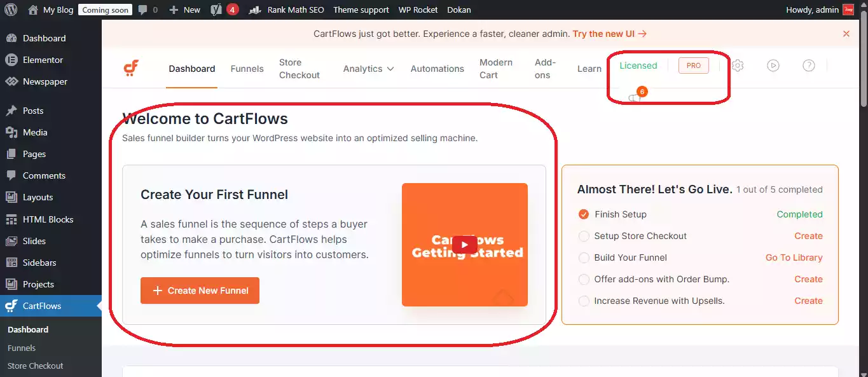Click the Coming soon badge

click(106, 10)
